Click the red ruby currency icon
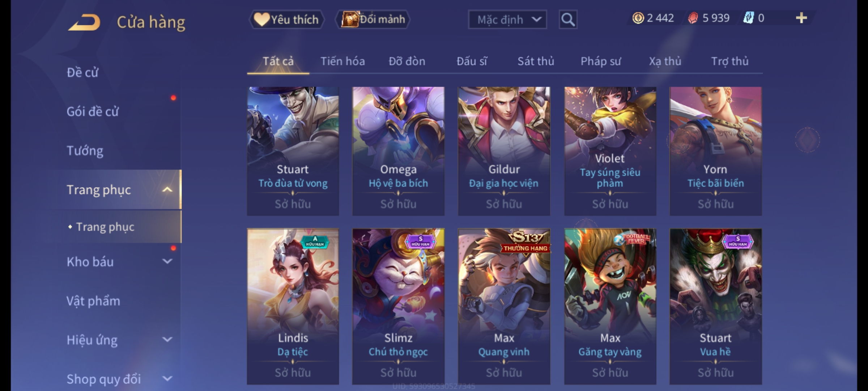 click(693, 18)
